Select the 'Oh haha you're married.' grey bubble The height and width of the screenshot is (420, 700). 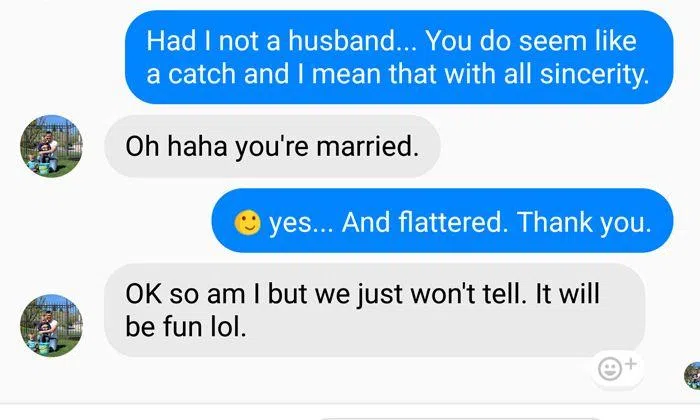click(272, 146)
